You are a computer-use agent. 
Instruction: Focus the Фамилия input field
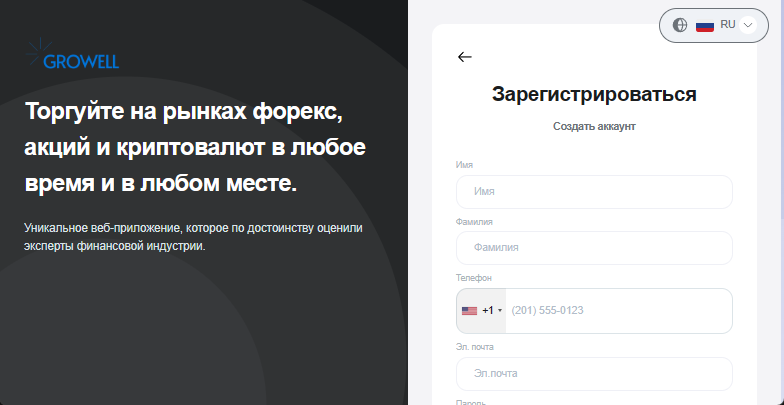point(594,248)
